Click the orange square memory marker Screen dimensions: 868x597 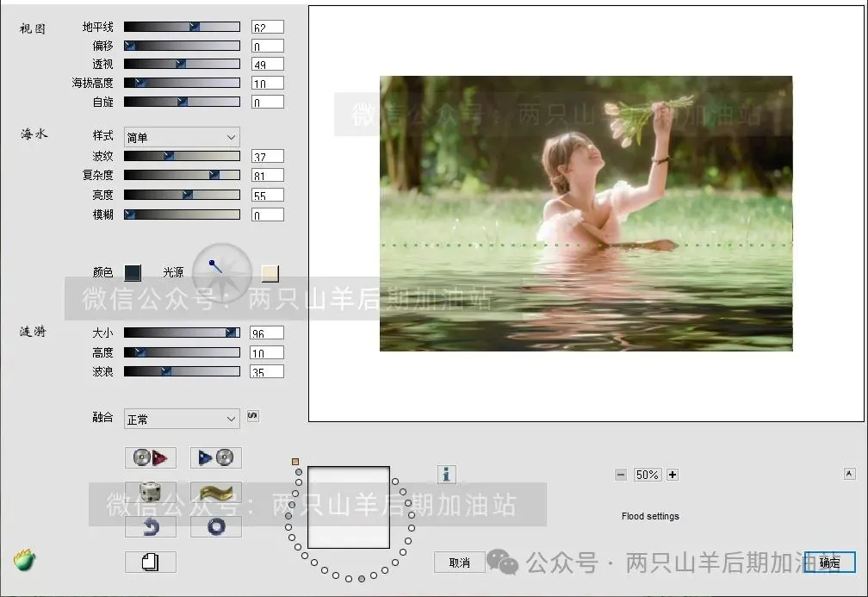pyautogui.click(x=295, y=462)
